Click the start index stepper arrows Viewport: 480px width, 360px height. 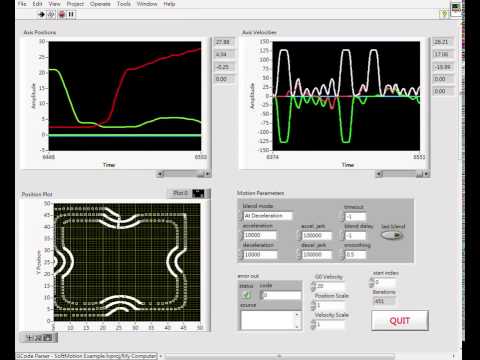371,283
